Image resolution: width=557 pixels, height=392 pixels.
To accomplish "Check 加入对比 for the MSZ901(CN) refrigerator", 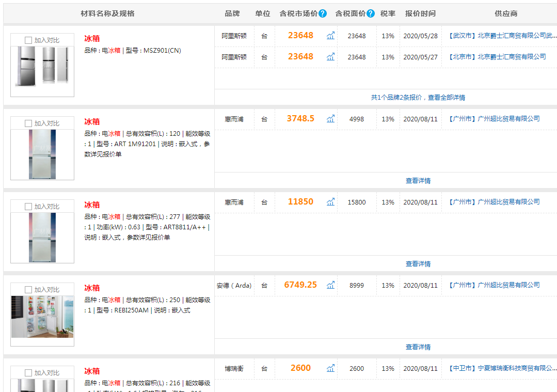I will point(28,40).
